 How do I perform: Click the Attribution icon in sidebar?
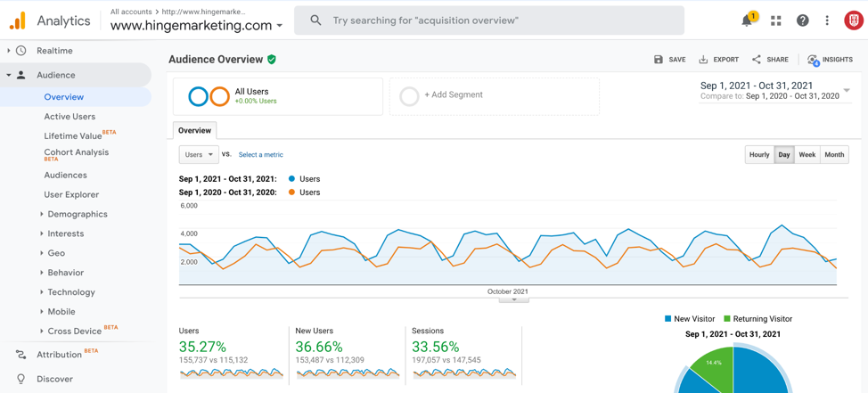[21, 355]
